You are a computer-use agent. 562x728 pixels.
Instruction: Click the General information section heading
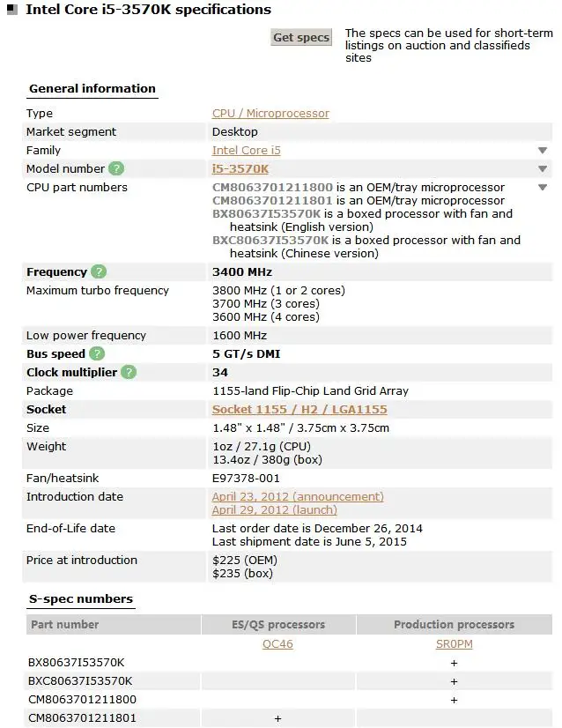[92, 89]
